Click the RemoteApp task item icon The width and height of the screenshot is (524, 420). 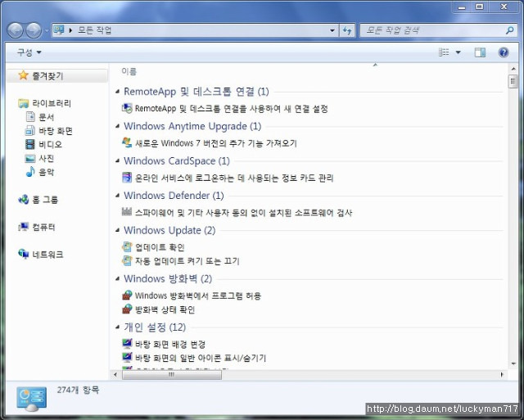pos(127,108)
